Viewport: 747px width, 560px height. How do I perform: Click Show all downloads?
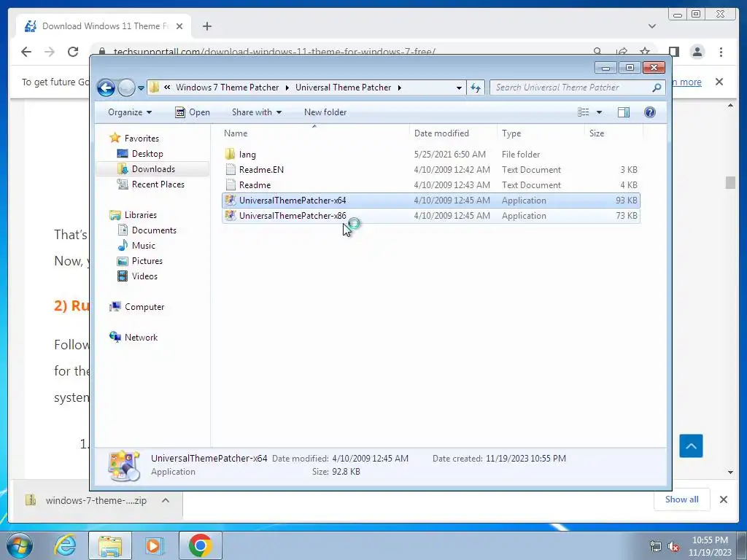coord(682,499)
